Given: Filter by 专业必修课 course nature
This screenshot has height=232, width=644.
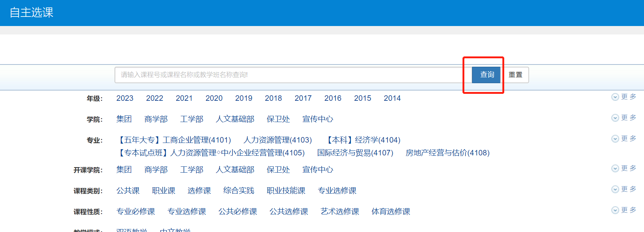Looking at the screenshot, I should (x=135, y=211).
